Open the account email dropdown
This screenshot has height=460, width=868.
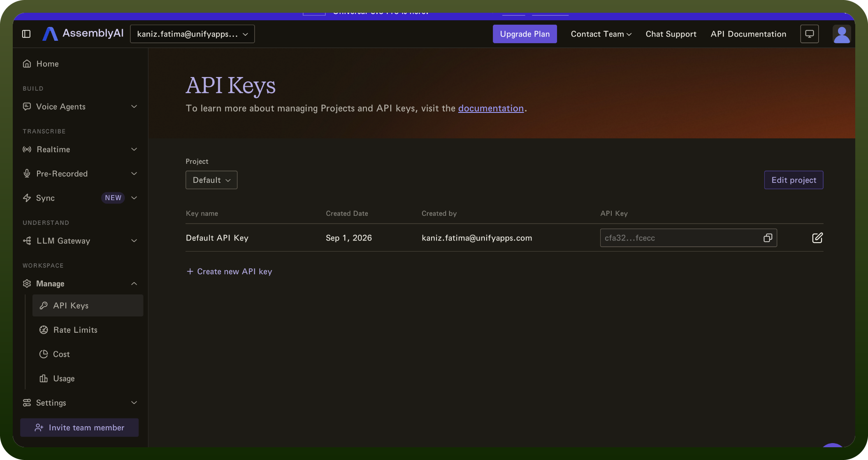point(193,34)
